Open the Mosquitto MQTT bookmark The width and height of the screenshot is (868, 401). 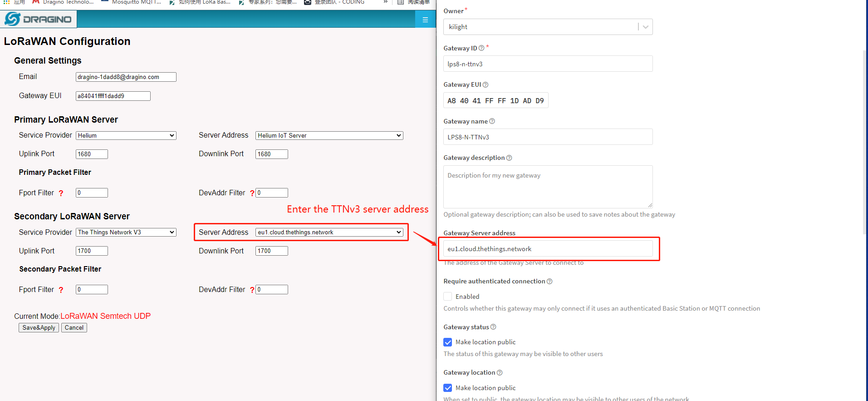coord(132,2)
